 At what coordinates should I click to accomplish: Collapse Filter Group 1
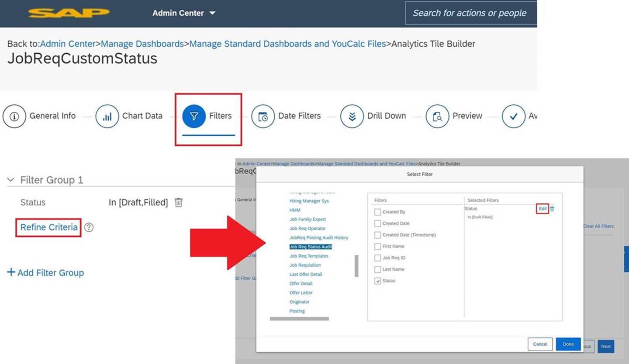point(11,180)
